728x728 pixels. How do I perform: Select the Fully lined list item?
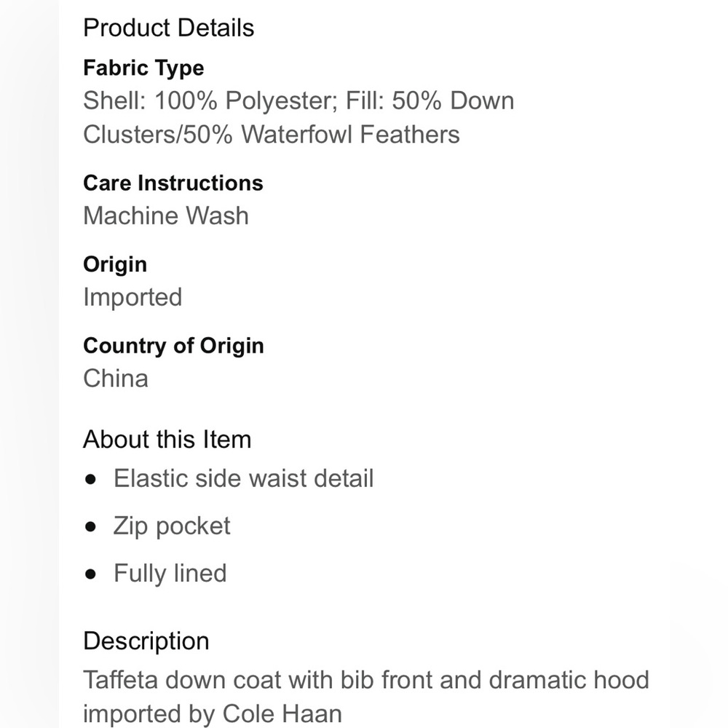tap(170, 574)
